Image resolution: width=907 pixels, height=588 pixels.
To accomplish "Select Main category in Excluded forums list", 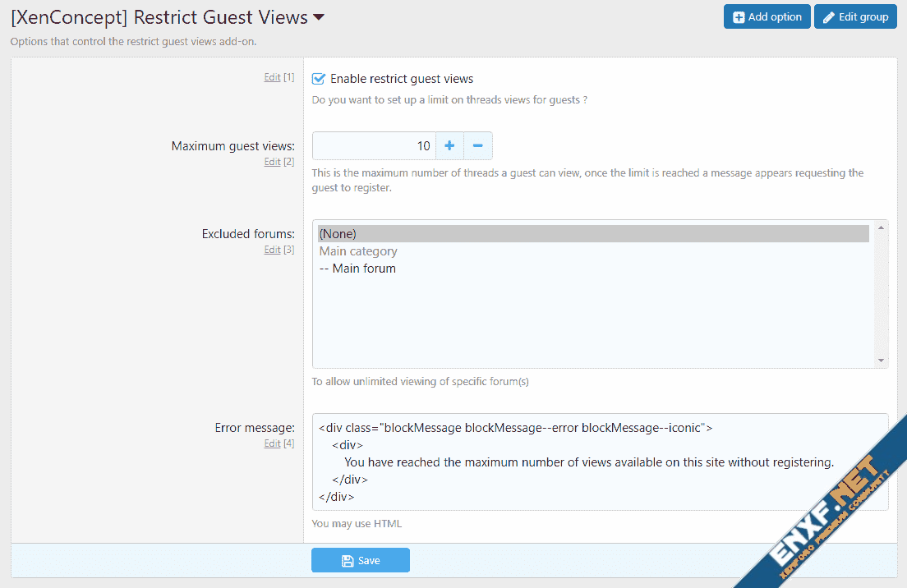I will 358,251.
